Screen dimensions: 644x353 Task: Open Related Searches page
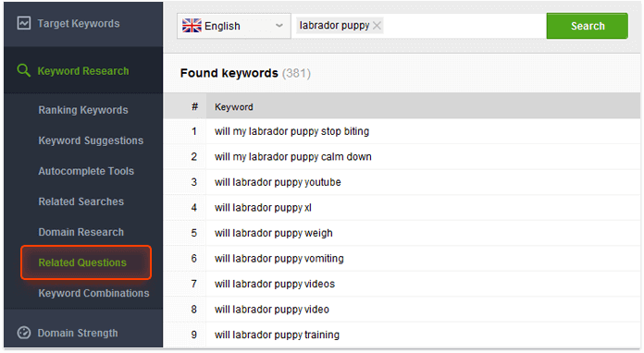80,201
